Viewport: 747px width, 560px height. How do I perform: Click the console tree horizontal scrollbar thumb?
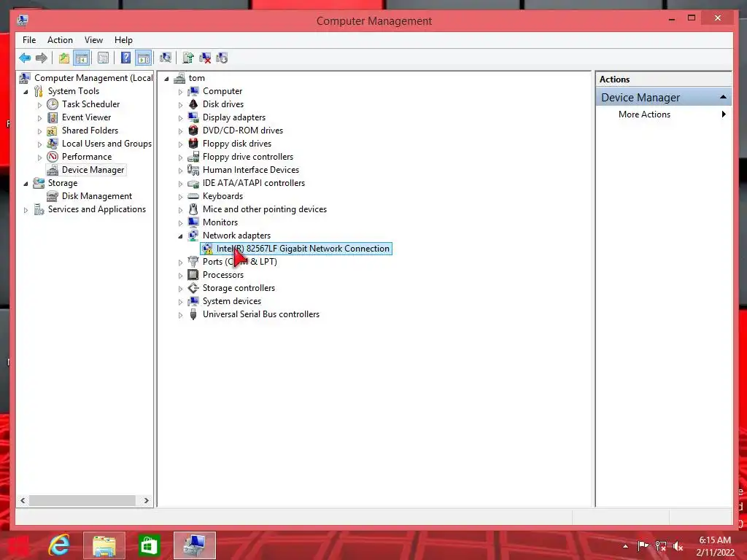click(x=82, y=500)
